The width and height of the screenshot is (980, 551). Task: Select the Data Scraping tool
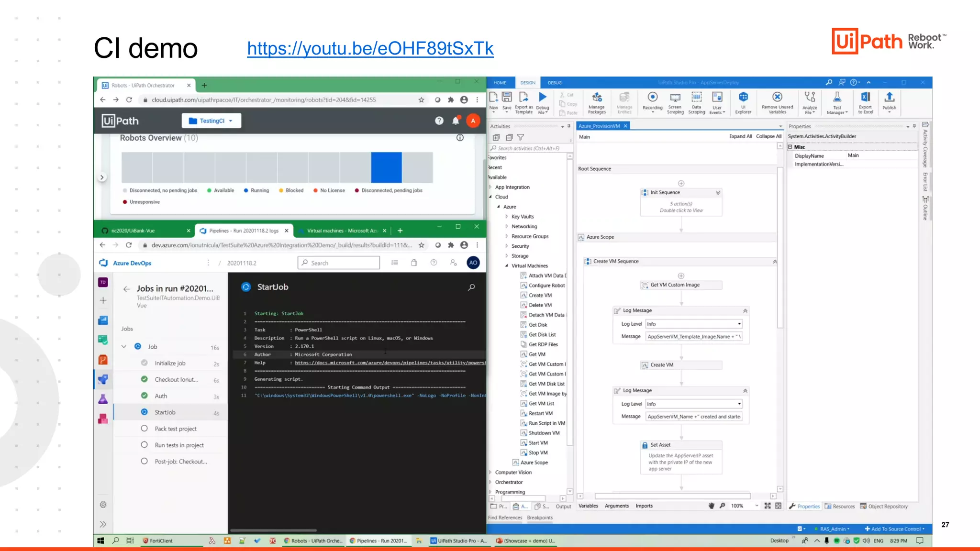pyautogui.click(x=696, y=102)
